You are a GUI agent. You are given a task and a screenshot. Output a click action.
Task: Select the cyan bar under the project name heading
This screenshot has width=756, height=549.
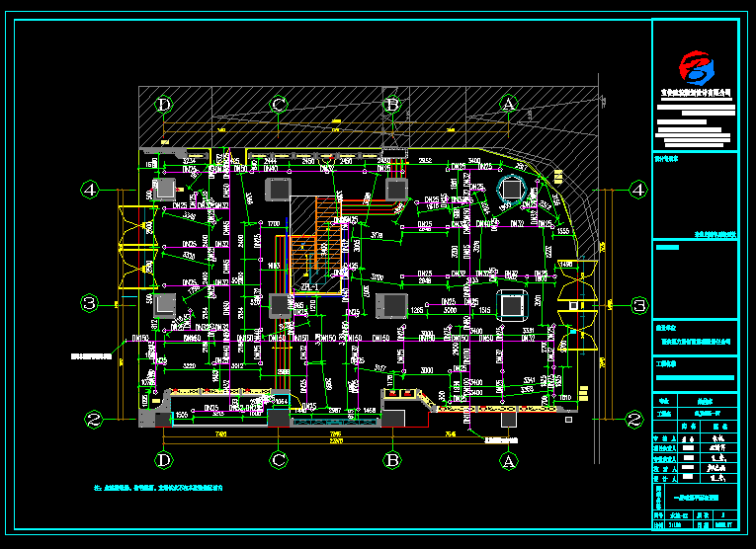click(695, 378)
